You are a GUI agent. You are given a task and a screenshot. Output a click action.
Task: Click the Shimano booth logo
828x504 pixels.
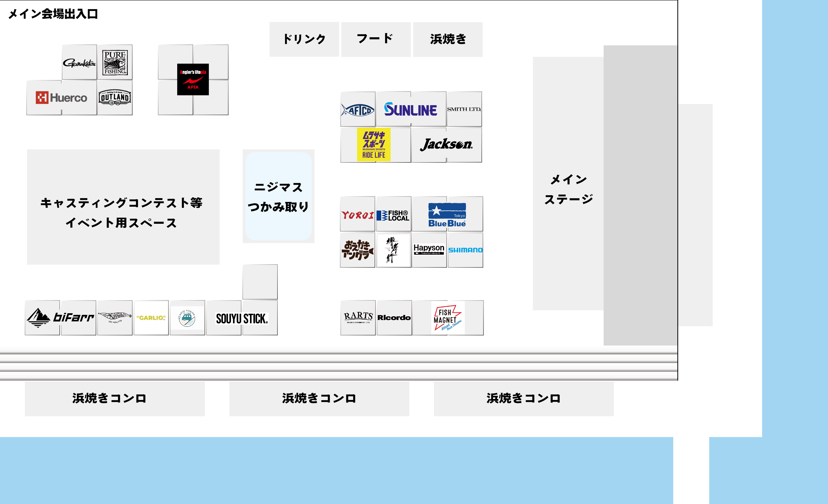(465, 250)
